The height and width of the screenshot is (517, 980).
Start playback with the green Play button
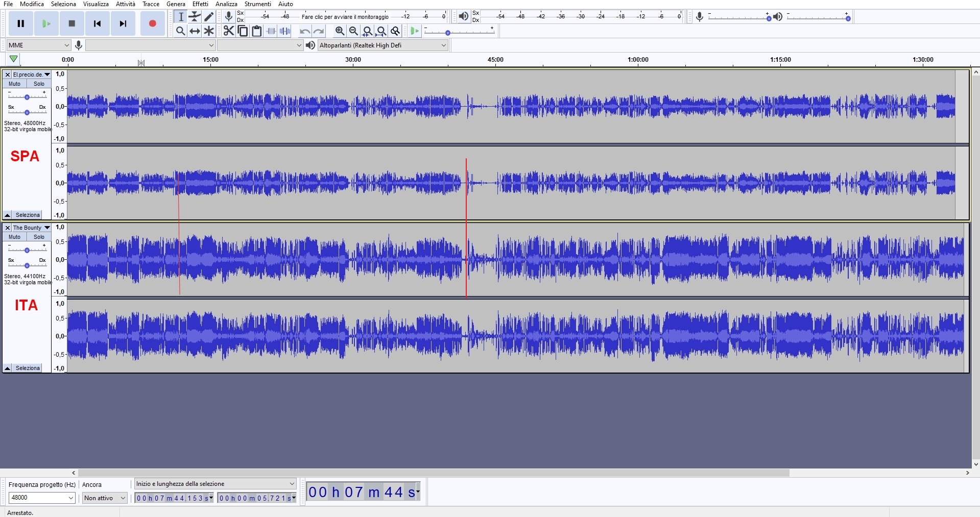click(x=46, y=23)
